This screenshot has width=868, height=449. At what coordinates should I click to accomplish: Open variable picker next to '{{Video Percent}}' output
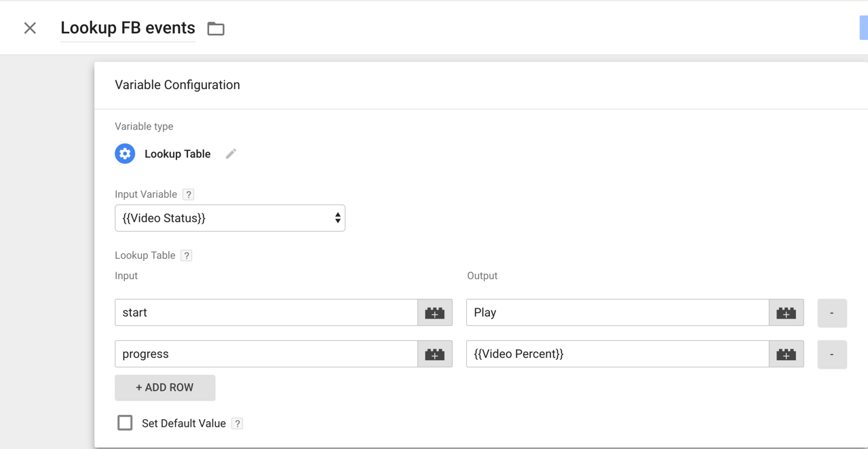tap(786, 355)
